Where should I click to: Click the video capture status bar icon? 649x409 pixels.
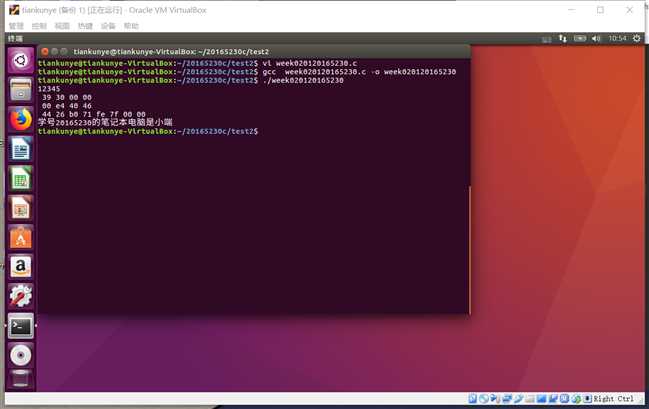(x=553, y=399)
